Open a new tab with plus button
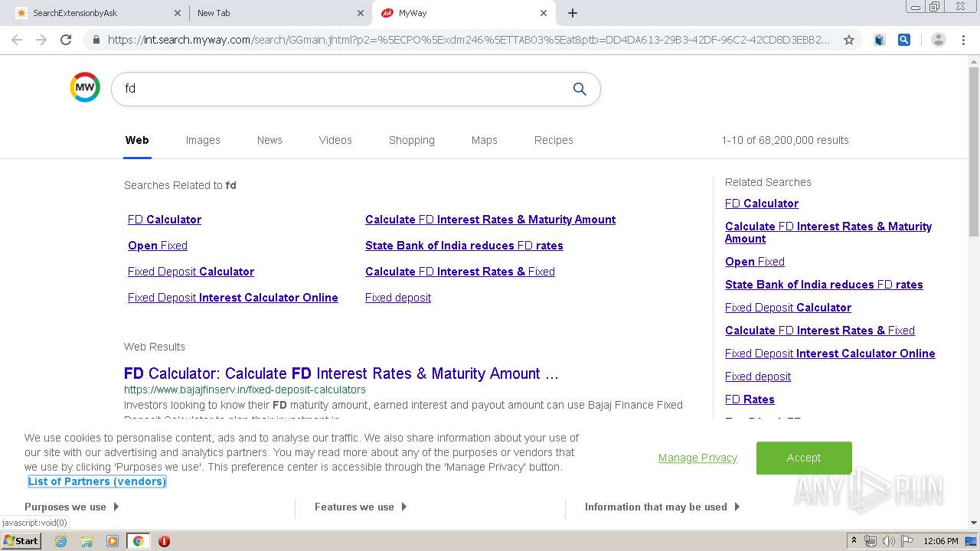Viewport: 980px width, 551px height. pyautogui.click(x=573, y=13)
